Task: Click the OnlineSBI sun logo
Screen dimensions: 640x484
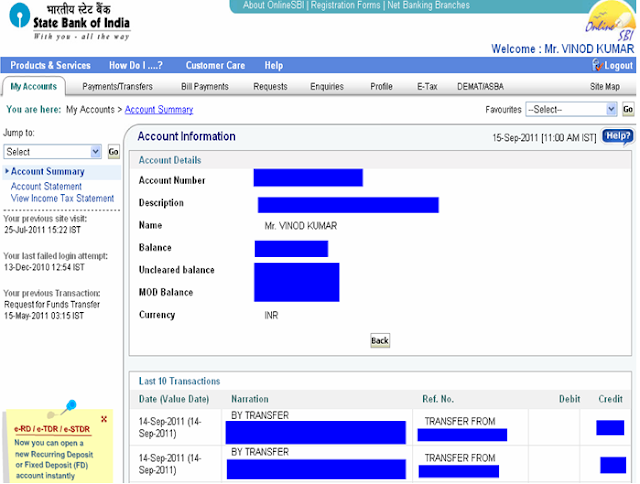Action: click(611, 21)
